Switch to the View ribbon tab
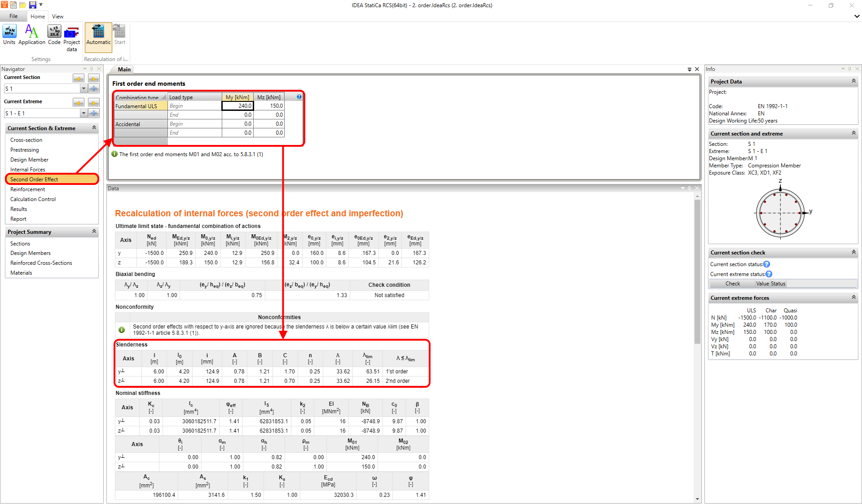 click(57, 17)
